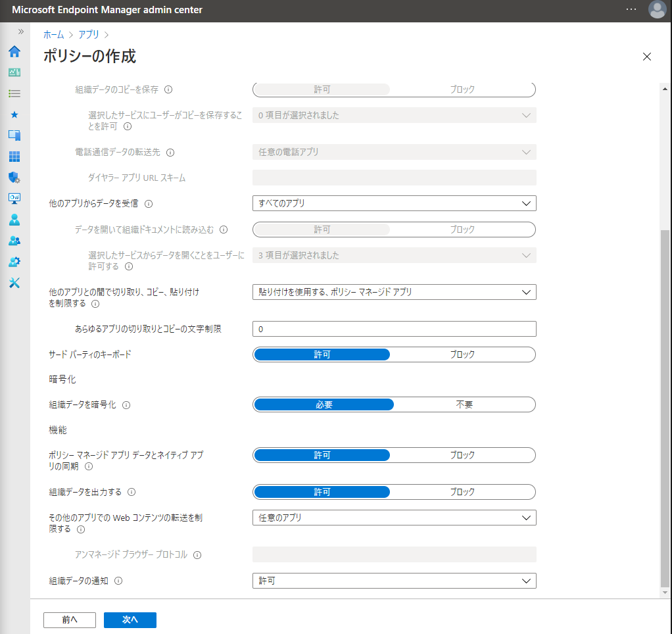
Task: Show info for データを開いて組織ドキュメントに読み込む
Action: (x=224, y=230)
